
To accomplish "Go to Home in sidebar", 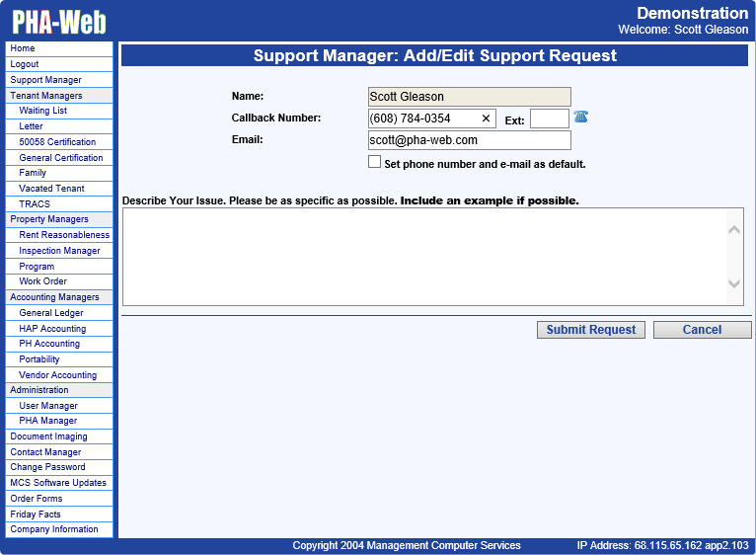I will [x=59, y=48].
